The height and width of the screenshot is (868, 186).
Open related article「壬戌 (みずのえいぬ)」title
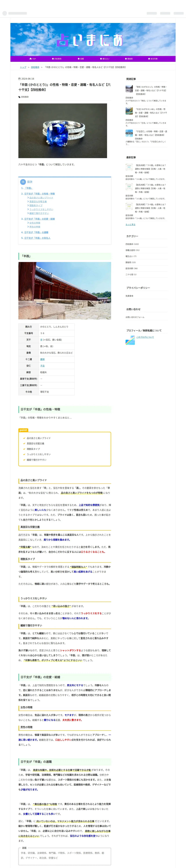pyautogui.click(x=151, y=113)
